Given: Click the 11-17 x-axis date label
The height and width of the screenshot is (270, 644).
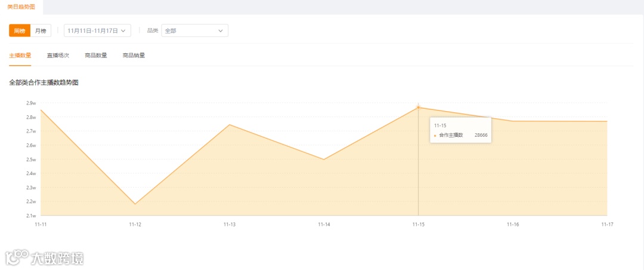Looking at the screenshot, I should click(x=606, y=224).
